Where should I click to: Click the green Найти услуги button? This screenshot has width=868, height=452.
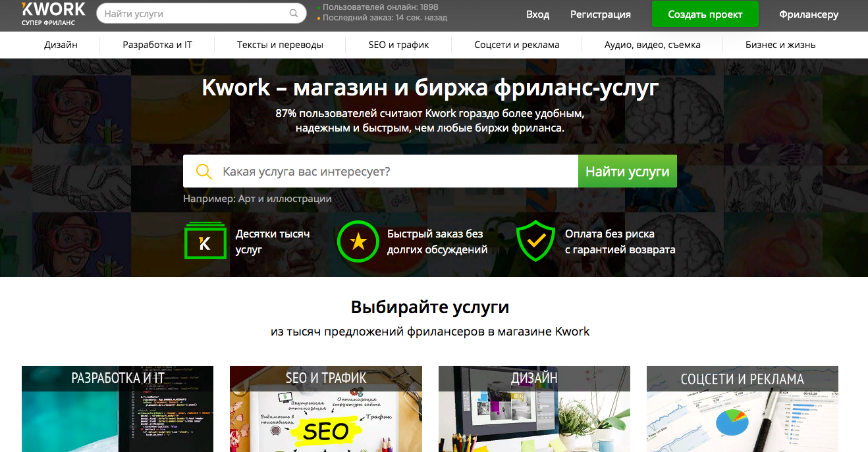pos(628,172)
